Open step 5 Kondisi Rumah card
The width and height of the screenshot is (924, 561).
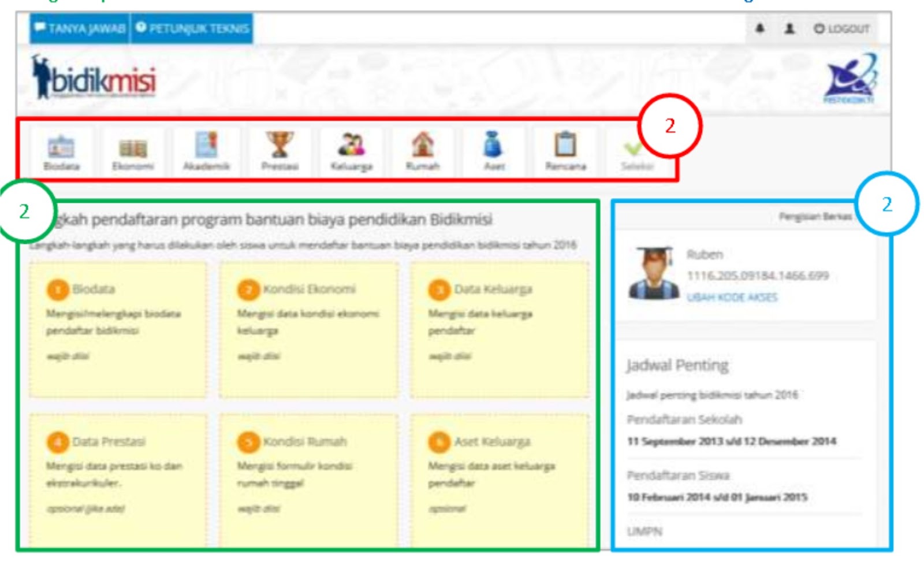click(309, 480)
